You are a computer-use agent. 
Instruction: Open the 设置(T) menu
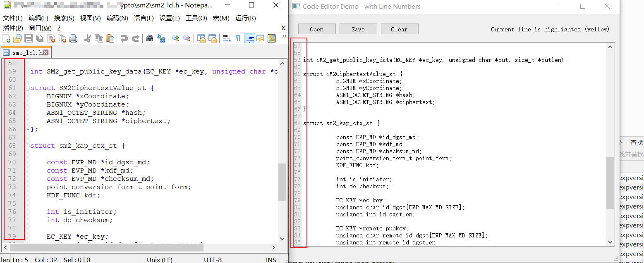pyautogui.click(x=170, y=18)
